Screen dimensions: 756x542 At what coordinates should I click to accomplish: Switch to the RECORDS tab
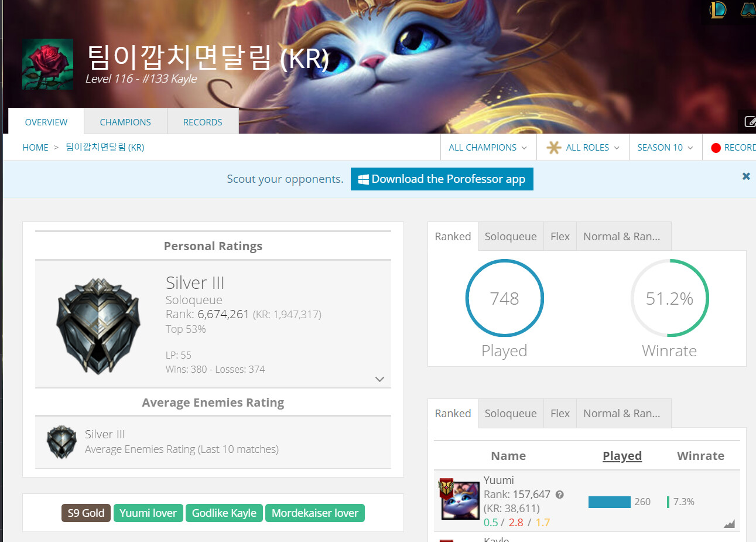(x=203, y=122)
